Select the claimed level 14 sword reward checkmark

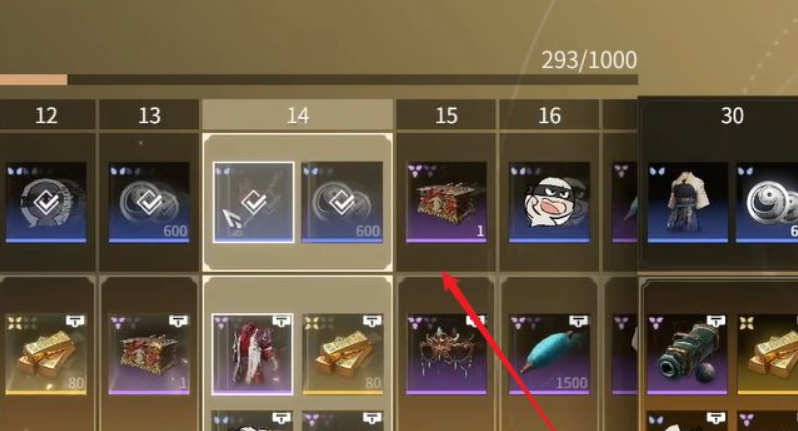coord(253,202)
